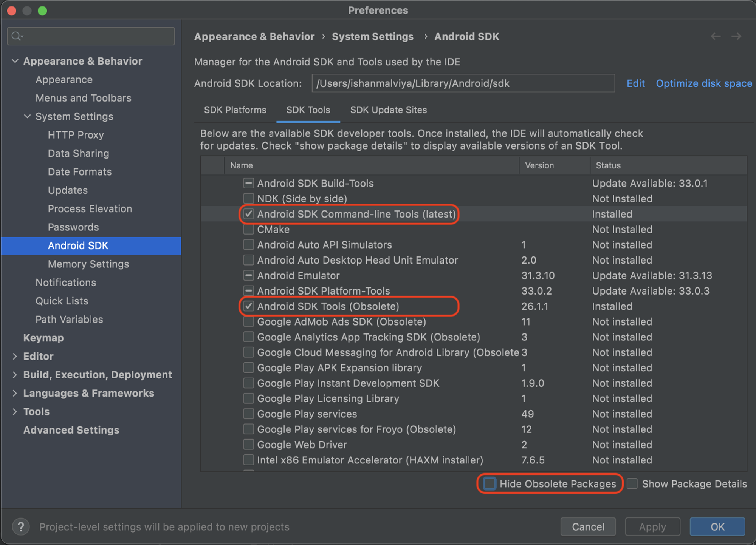Screen dimensions: 756x545
Task: Click 'Update Available: 33.0.1' status text
Action: pos(650,183)
